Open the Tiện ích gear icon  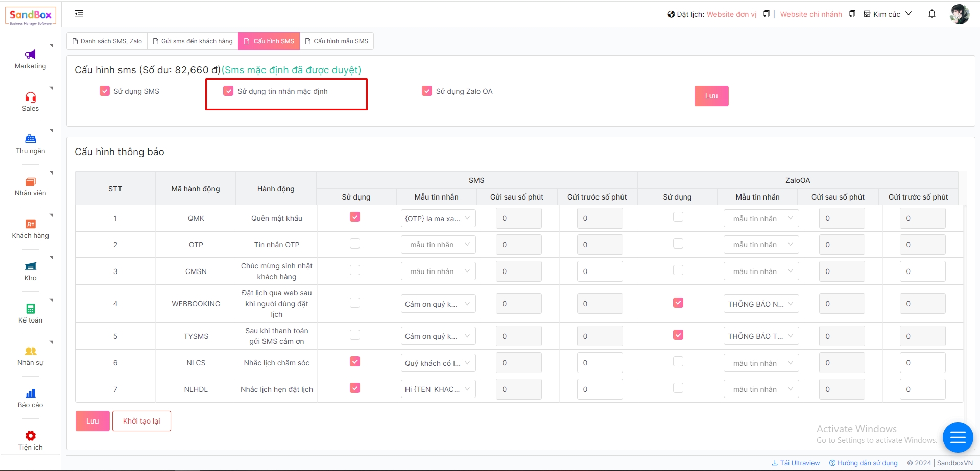coord(30,436)
